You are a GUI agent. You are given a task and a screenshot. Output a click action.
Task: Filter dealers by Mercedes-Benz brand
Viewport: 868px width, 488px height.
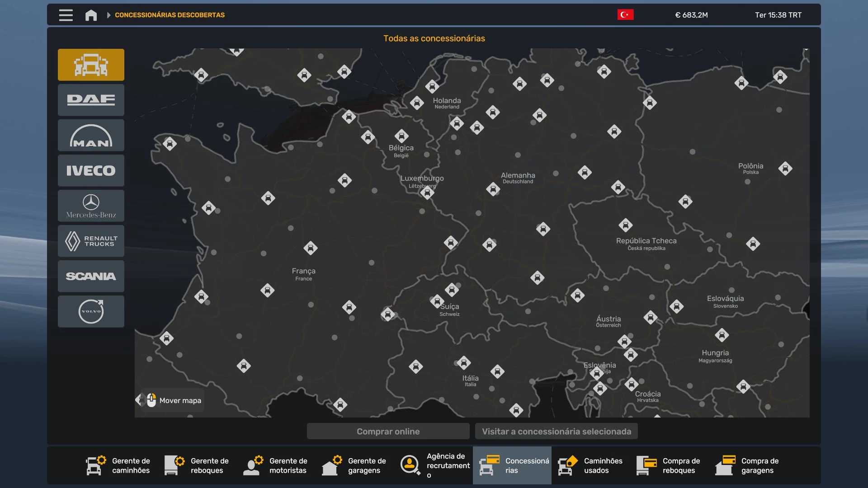91,206
